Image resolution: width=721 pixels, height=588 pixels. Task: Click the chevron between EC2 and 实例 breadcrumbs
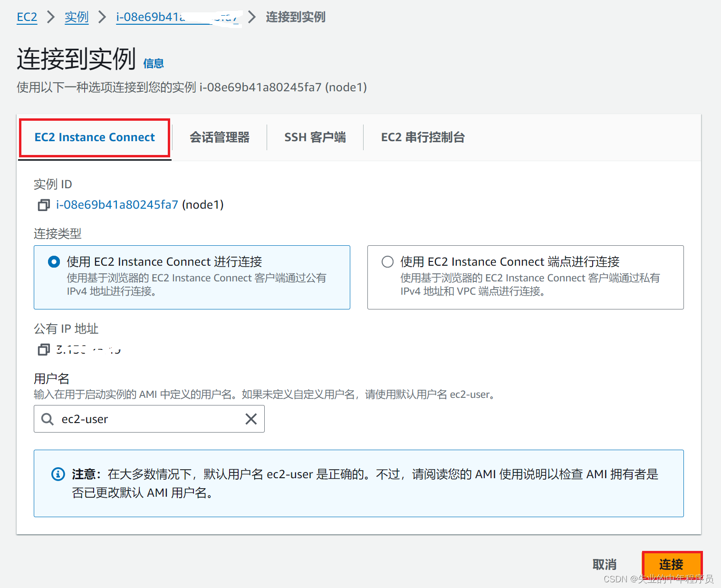(50, 17)
